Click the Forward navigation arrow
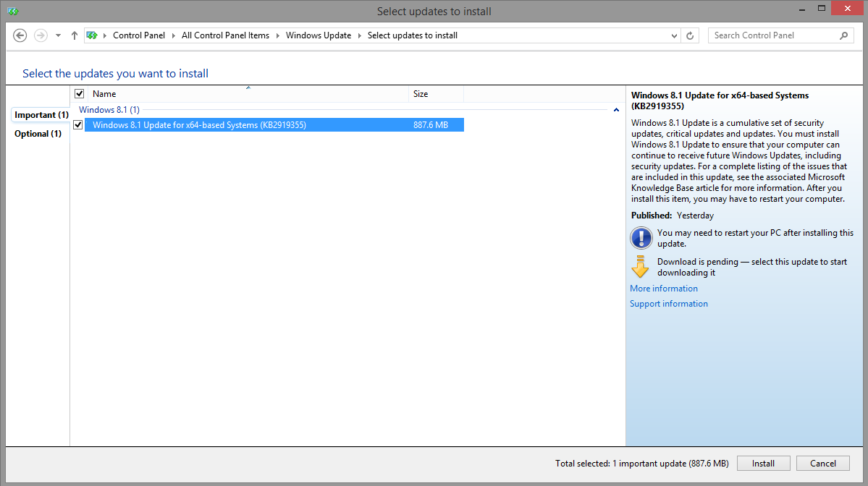 (41, 35)
